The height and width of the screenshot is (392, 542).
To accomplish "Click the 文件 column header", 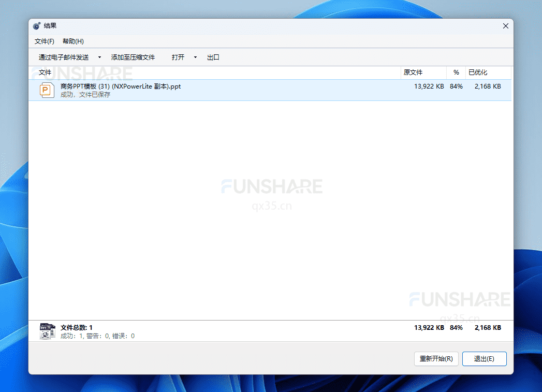I will (x=45, y=72).
